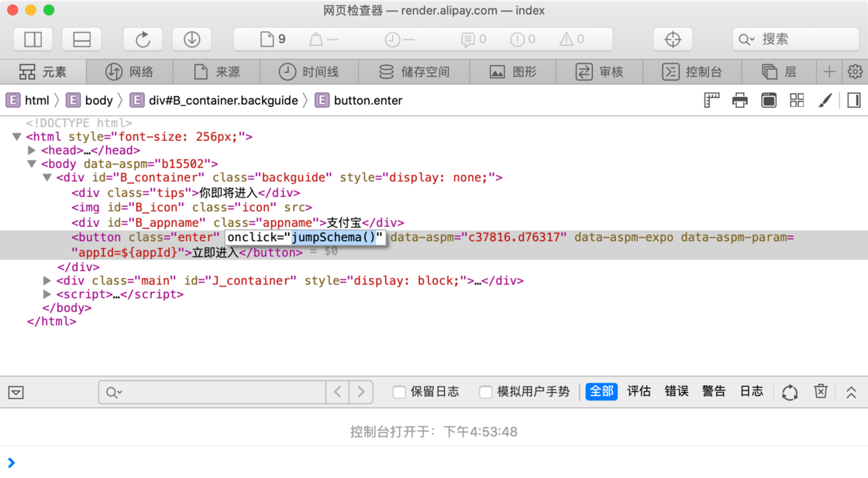
Task: Filter console by 评估
Action: tap(639, 392)
